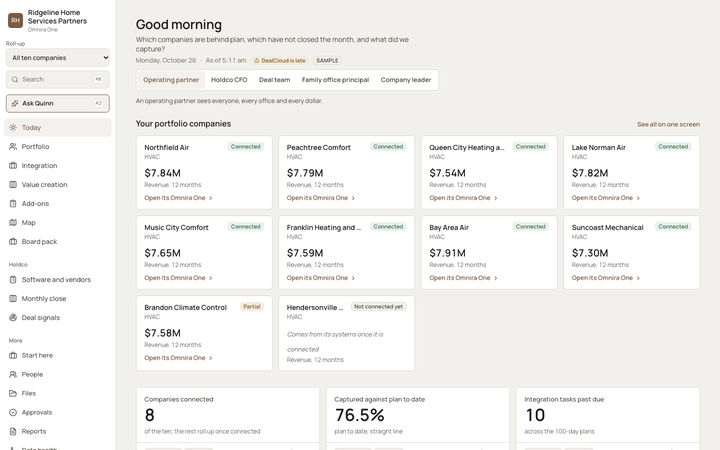This screenshot has width=720, height=450.
Task: Click the 76.5% captured value
Action: pyautogui.click(x=360, y=415)
